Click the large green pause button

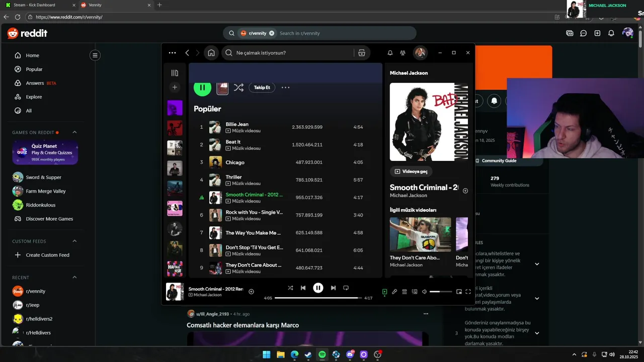202,87
